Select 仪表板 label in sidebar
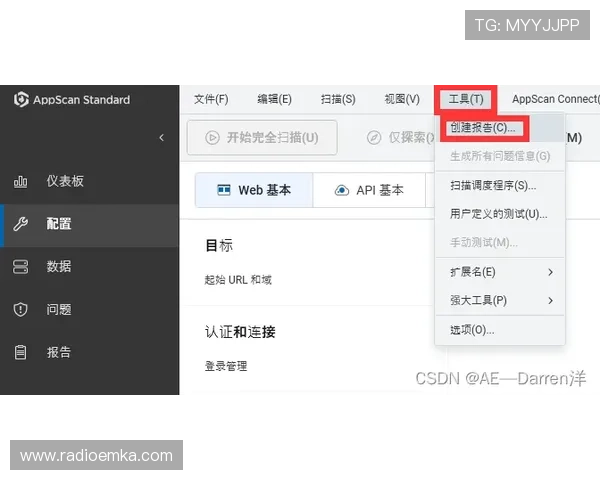This screenshot has width=600, height=480. point(65,181)
